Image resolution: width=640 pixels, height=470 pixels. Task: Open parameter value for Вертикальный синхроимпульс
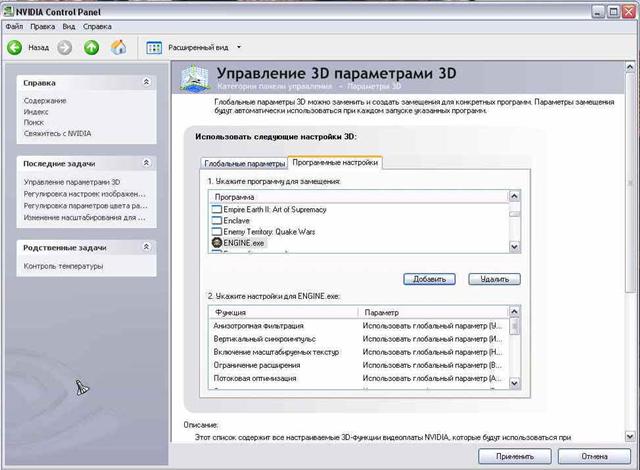click(x=432, y=339)
